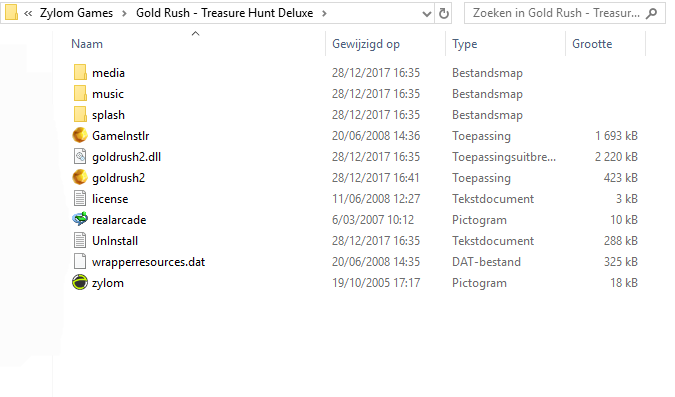The width and height of the screenshot is (675, 397).
Task: Sort files by the Naam column header
Action: 87,44
